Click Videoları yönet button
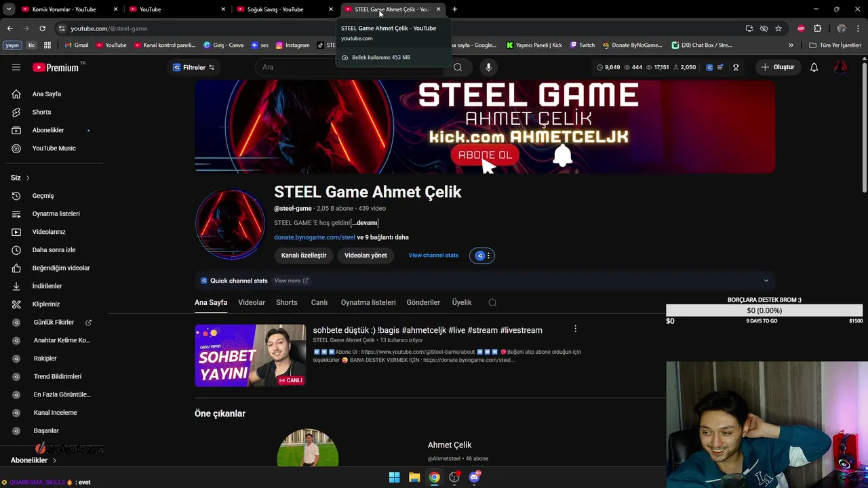 (366, 256)
